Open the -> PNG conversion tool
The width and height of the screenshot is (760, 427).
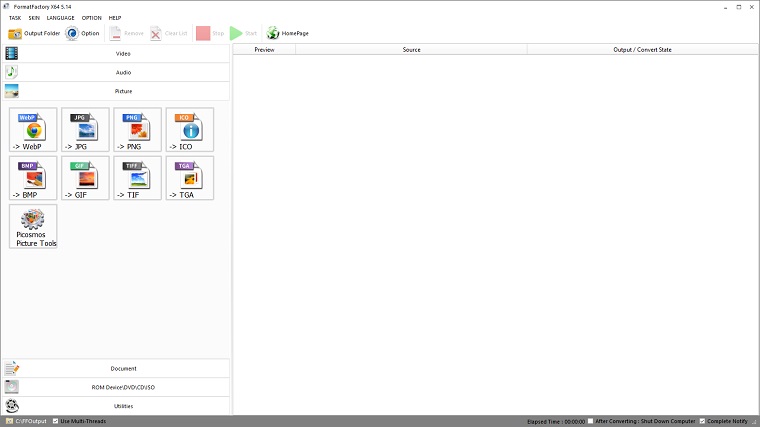click(x=138, y=129)
